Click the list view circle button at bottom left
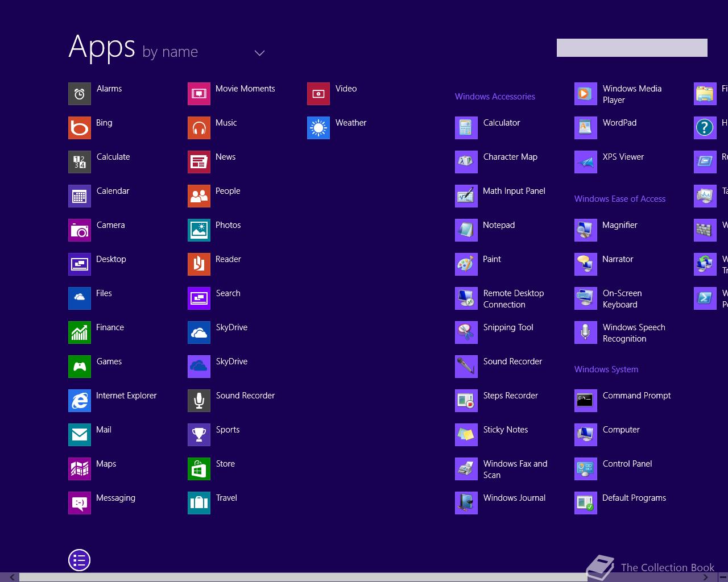Image resolution: width=728 pixels, height=582 pixels. 80,560
